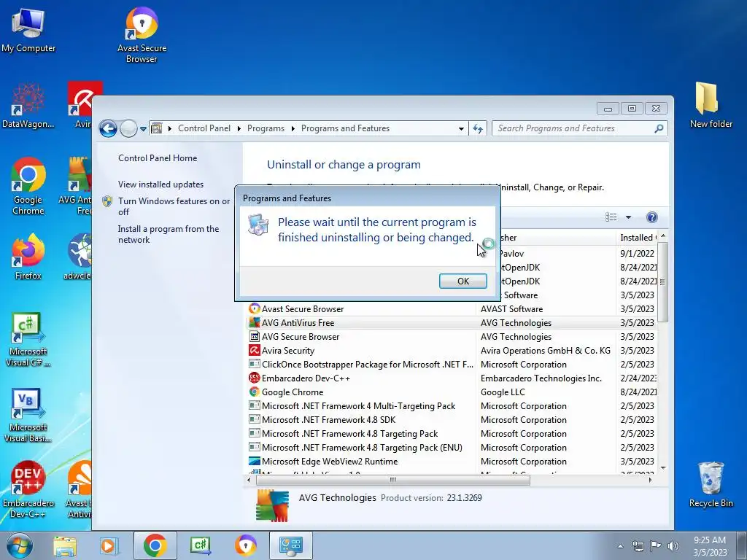Select Google Chrome in program list
Screen dimensions: 747x560
coord(452,392)
